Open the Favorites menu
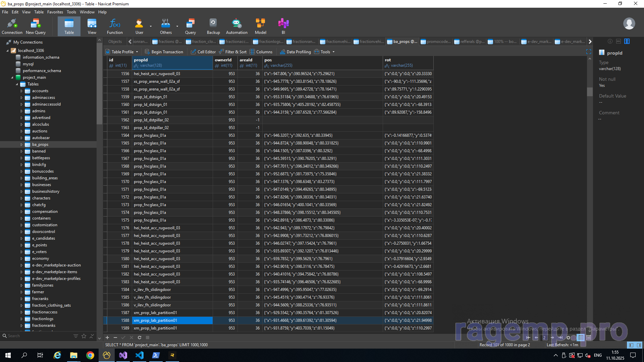 coord(55,12)
